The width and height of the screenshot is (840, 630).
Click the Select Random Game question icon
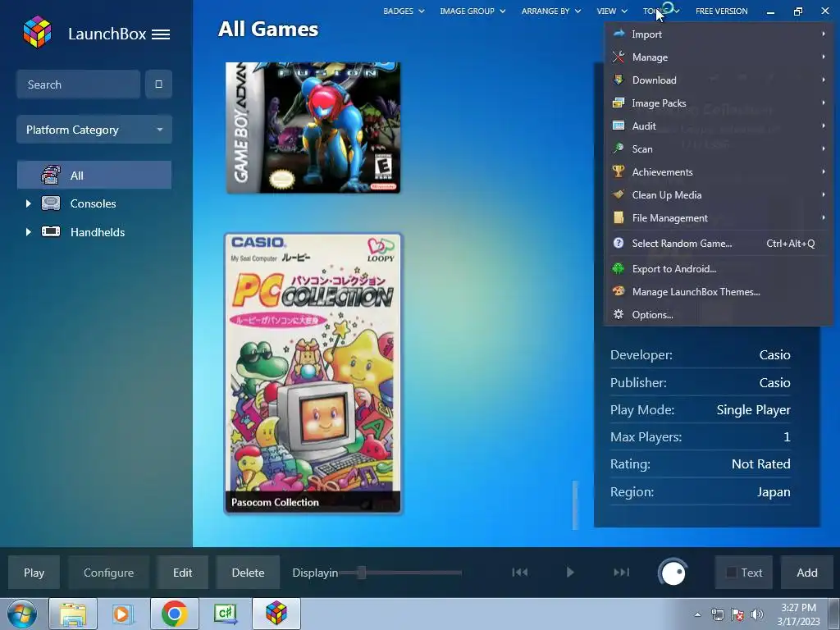coord(619,243)
